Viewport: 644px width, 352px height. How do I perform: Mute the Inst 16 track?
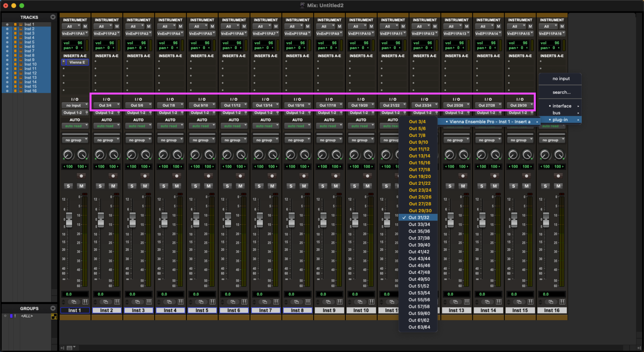559,186
